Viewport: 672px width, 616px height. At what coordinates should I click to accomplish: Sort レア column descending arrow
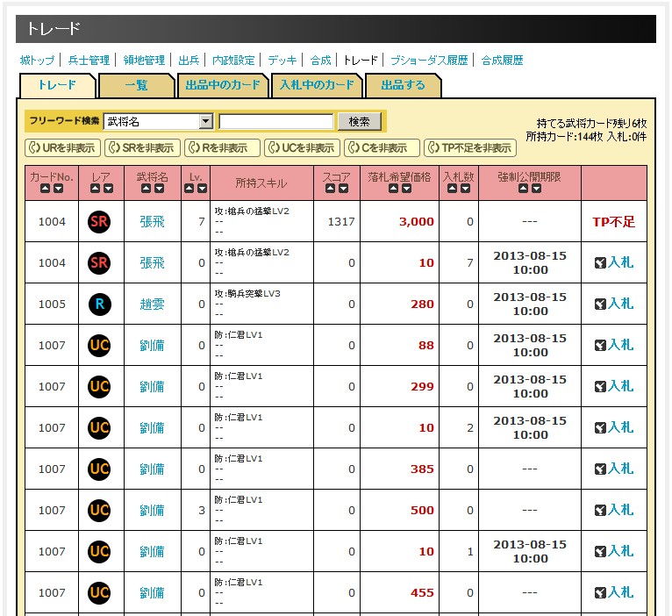[x=109, y=189]
